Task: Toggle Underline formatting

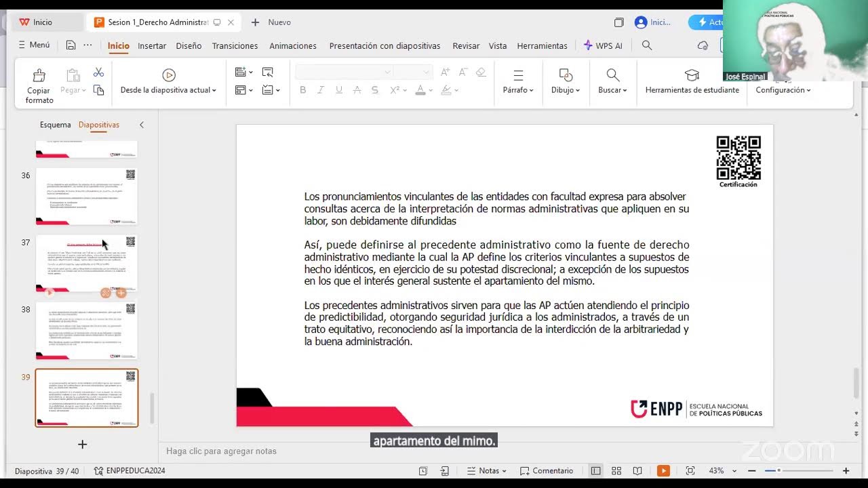Action: coord(338,90)
